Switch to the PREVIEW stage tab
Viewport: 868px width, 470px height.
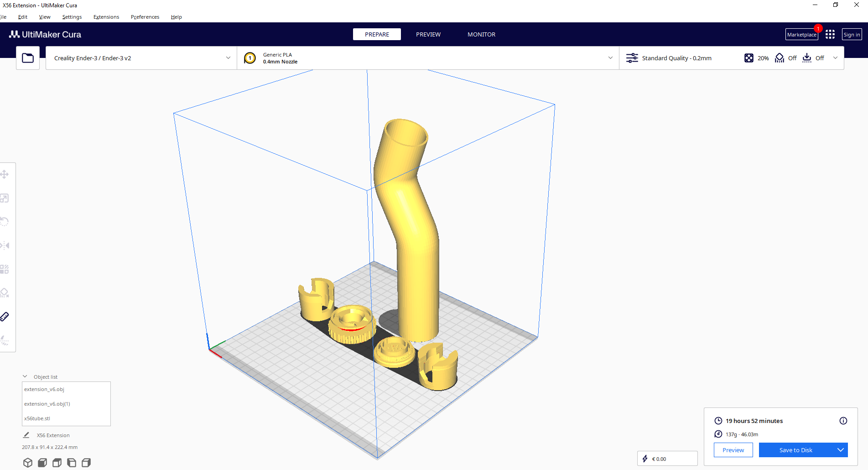tap(428, 35)
